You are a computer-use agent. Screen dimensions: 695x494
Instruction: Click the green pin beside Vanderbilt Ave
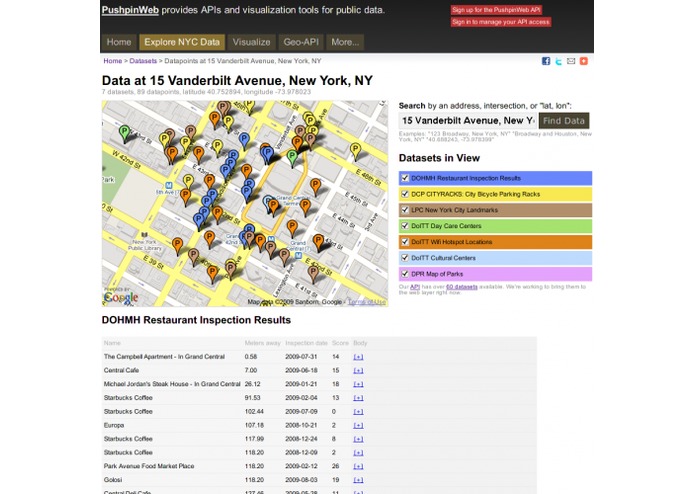coord(292,157)
